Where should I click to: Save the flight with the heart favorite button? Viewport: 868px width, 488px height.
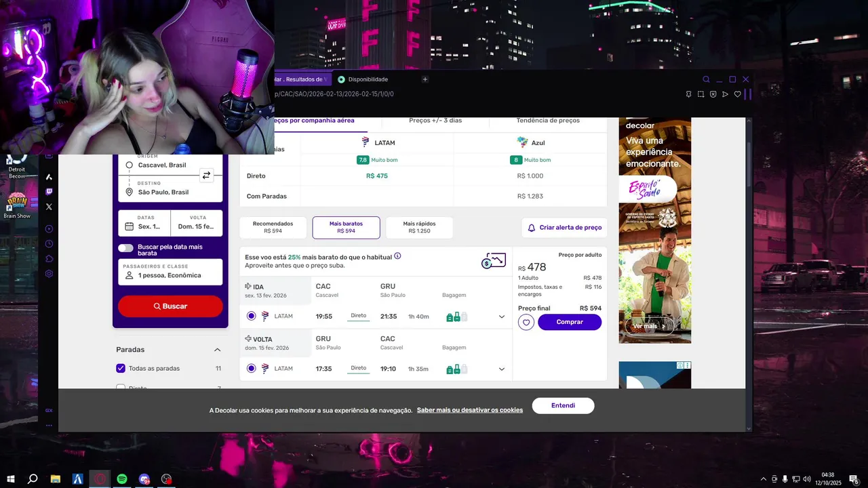tap(526, 323)
